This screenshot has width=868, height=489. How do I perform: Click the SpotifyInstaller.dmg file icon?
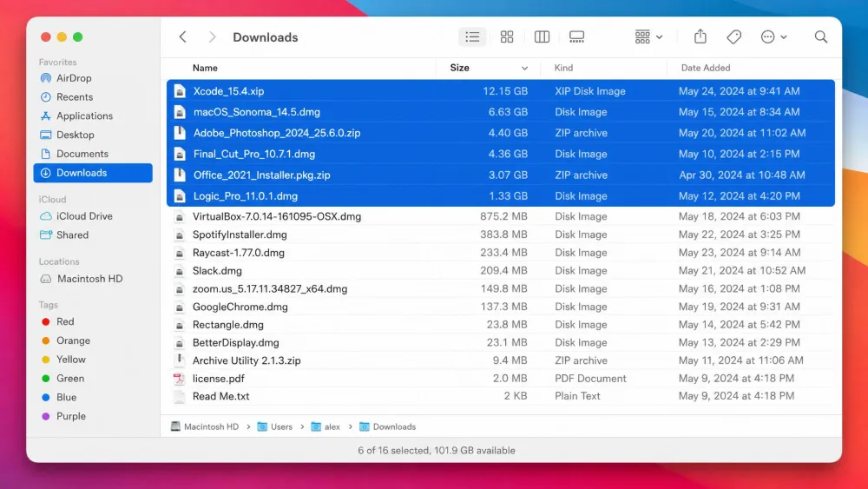pos(180,235)
